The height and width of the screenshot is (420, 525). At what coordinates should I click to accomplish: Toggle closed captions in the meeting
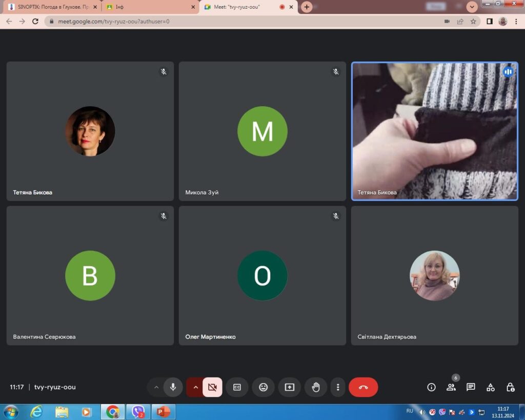click(x=237, y=387)
